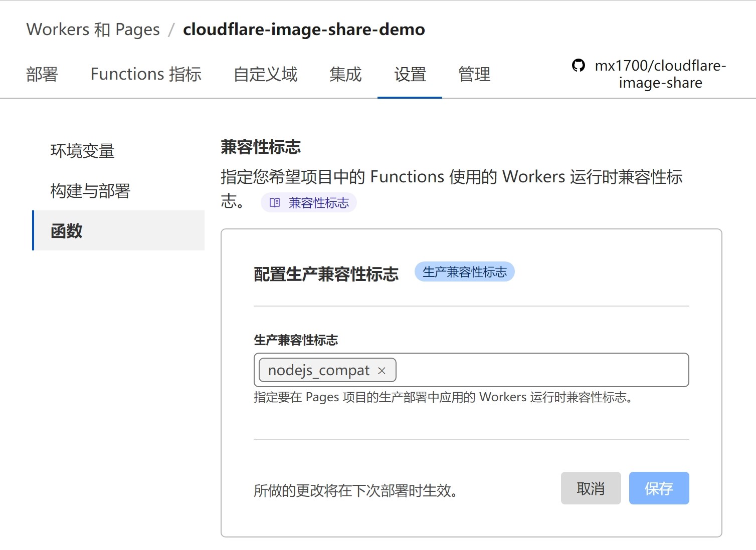Remove nodejs_compat flag via its × icon

[382, 371]
